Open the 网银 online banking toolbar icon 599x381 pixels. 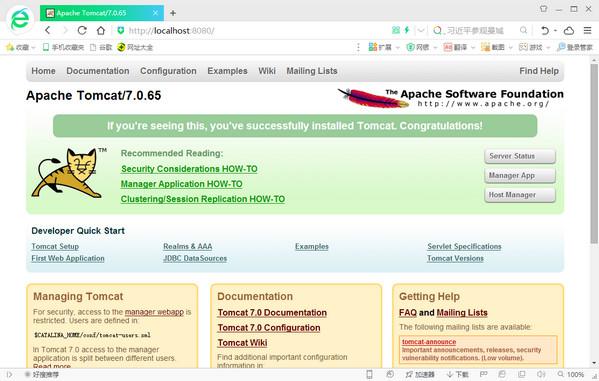click(x=418, y=47)
